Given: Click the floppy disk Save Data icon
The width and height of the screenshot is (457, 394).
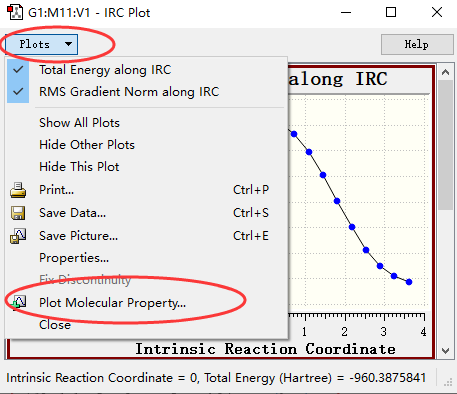Looking at the screenshot, I should pos(18,213).
